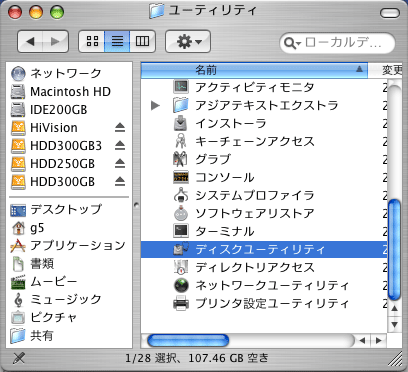Switch to column view mode
This screenshot has height=372, width=408.
click(142, 41)
